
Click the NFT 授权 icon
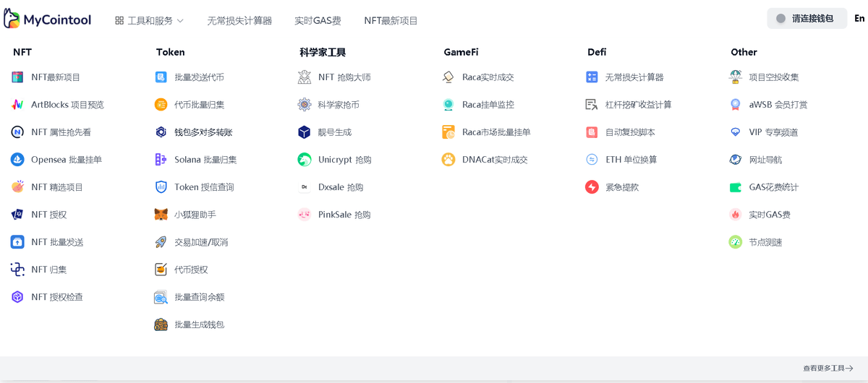click(17, 215)
